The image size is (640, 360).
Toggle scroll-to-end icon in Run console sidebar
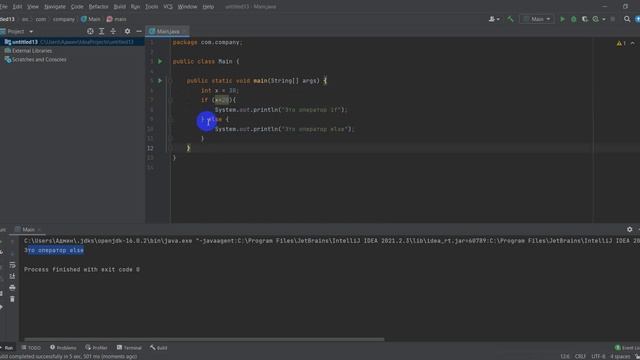pyautogui.click(x=12, y=276)
